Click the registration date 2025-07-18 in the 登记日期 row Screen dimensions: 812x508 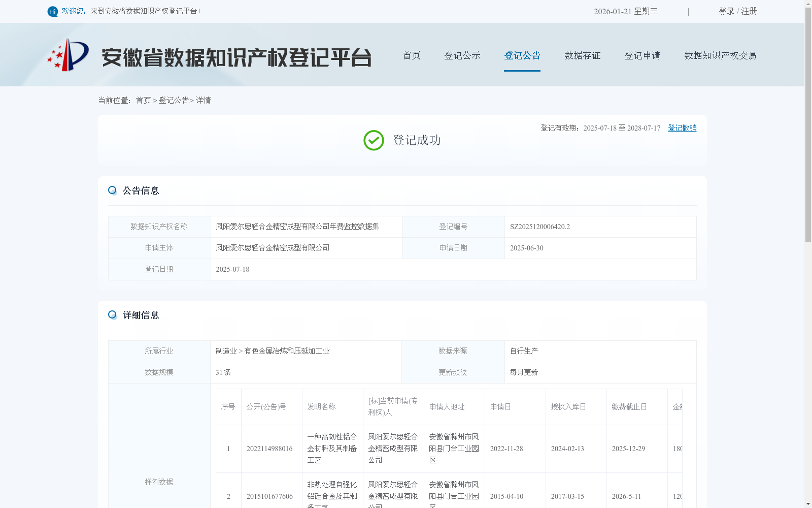click(x=232, y=269)
